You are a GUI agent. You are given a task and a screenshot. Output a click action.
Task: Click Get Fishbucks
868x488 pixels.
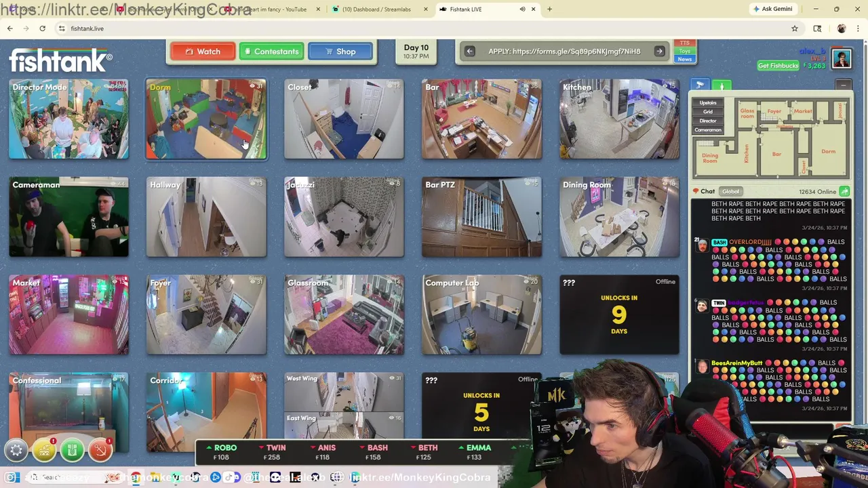778,66
